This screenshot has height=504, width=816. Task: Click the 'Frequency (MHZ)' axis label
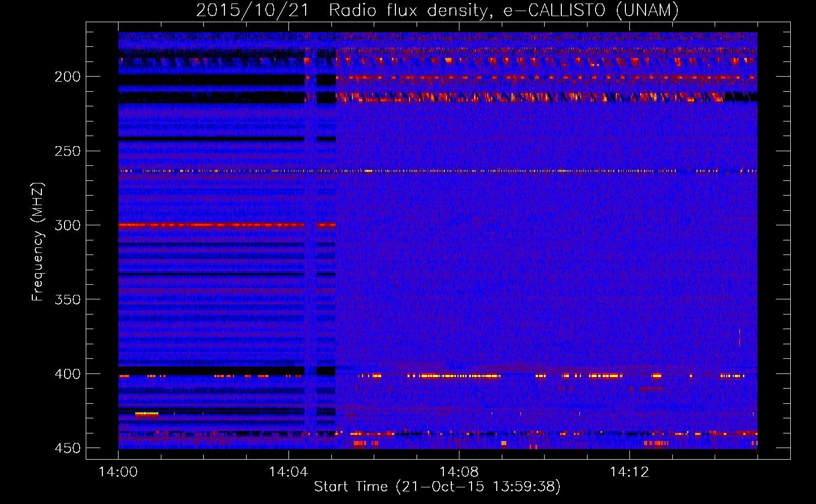(x=37, y=242)
